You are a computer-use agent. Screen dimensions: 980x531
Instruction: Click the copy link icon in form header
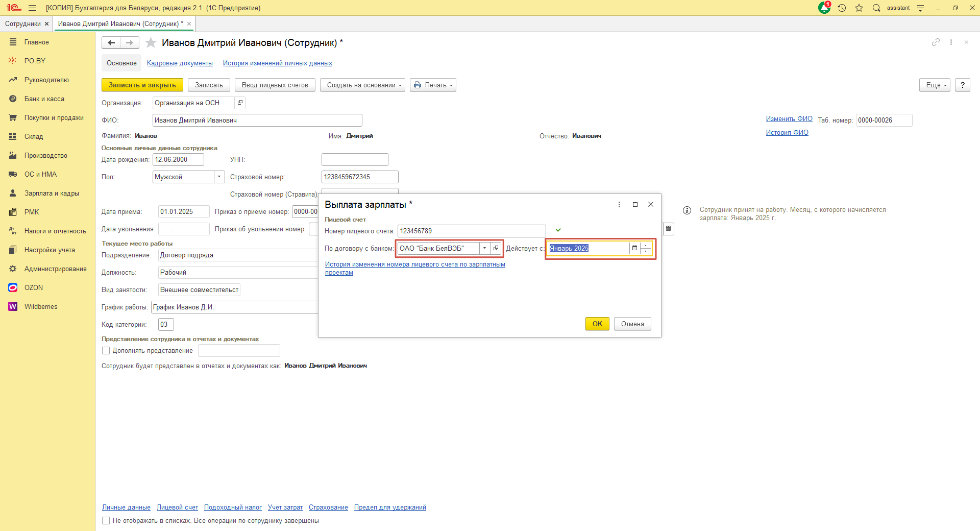tap(935, 42)
